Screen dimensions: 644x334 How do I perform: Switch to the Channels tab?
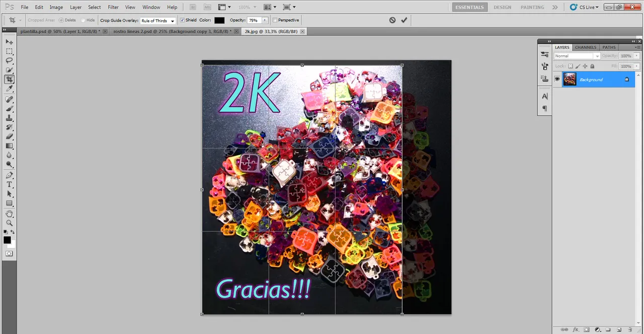click(x=586, y=47)
